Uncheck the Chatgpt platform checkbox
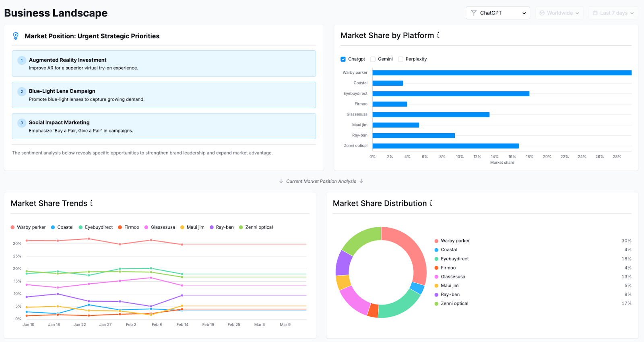644x342 pixels. tap(343, 59)
